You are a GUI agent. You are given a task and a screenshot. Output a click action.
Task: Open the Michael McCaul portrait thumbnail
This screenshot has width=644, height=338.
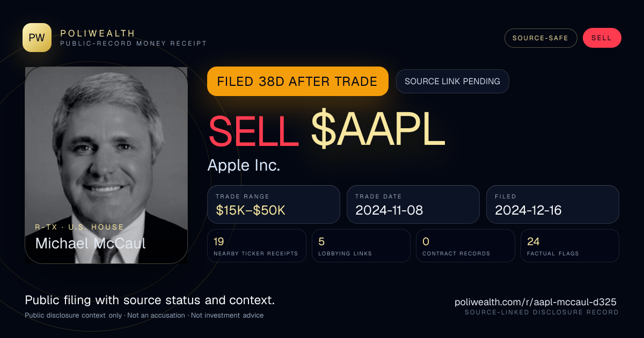click(x=106, y=165)
